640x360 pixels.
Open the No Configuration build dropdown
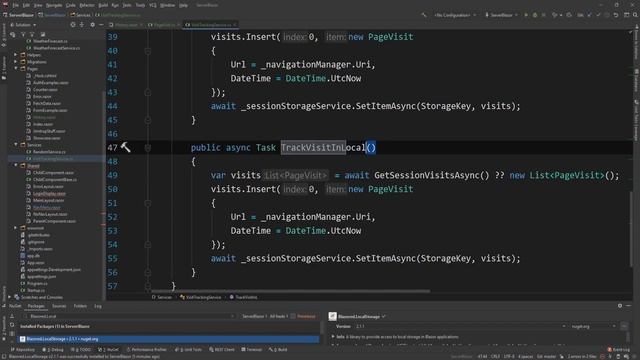click(455, 15)
